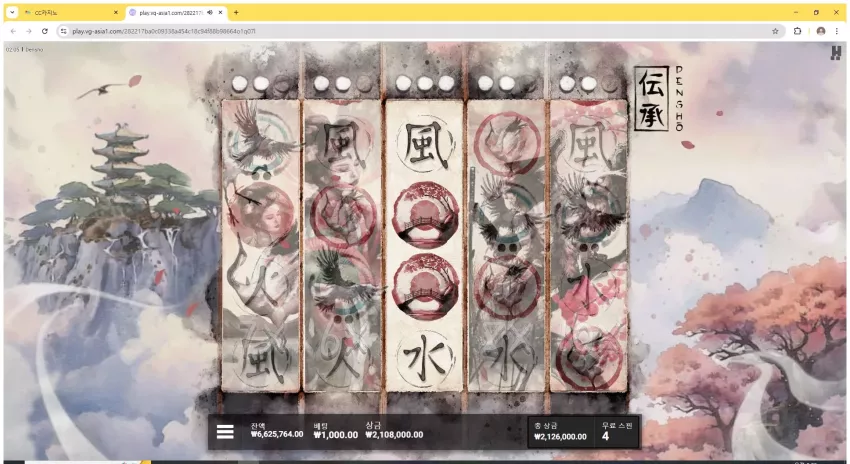The width and height of the screenshot is (850, 464).
Task: Reload the page with the refresh icon
Action: point(44,31)
